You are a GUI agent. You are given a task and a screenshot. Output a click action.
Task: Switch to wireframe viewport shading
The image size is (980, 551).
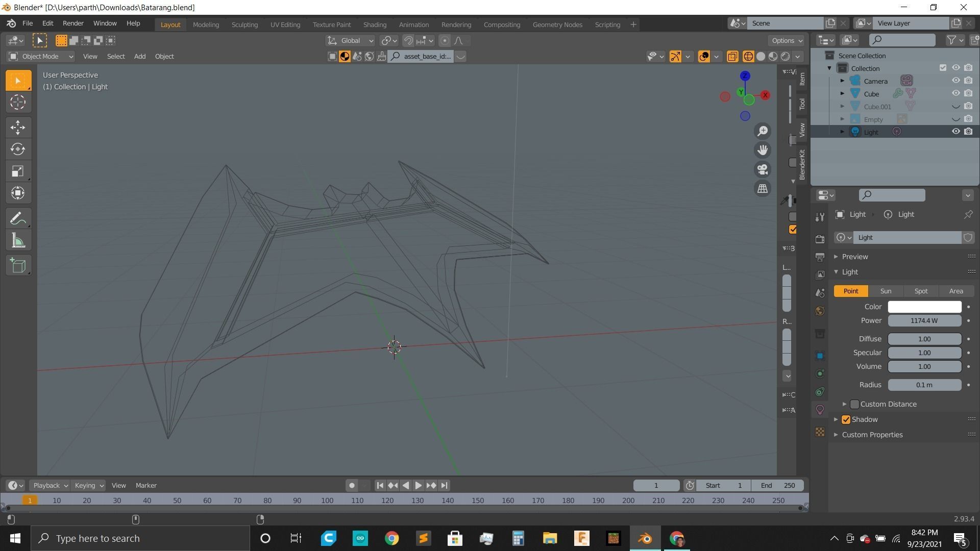coord(748,57)
